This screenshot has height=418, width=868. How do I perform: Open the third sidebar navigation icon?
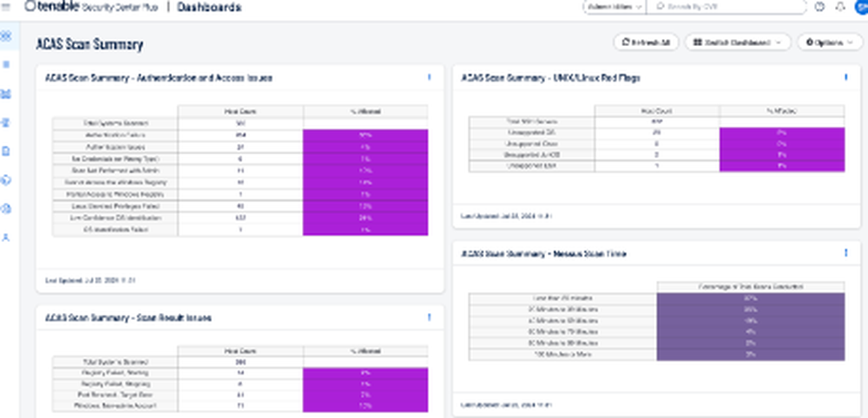tap(7, 94)
